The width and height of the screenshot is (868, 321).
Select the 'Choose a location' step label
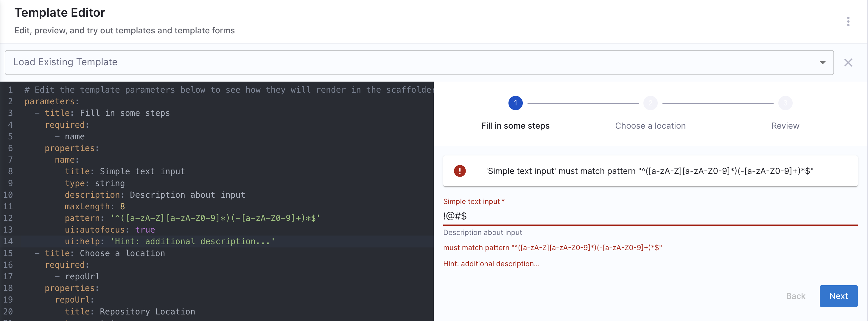[x=650, y=126]
